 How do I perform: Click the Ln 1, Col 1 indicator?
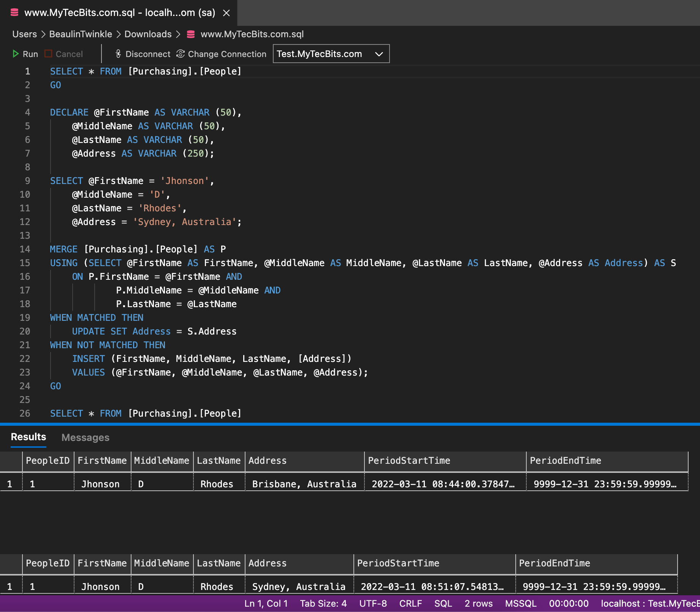point(266,604)
